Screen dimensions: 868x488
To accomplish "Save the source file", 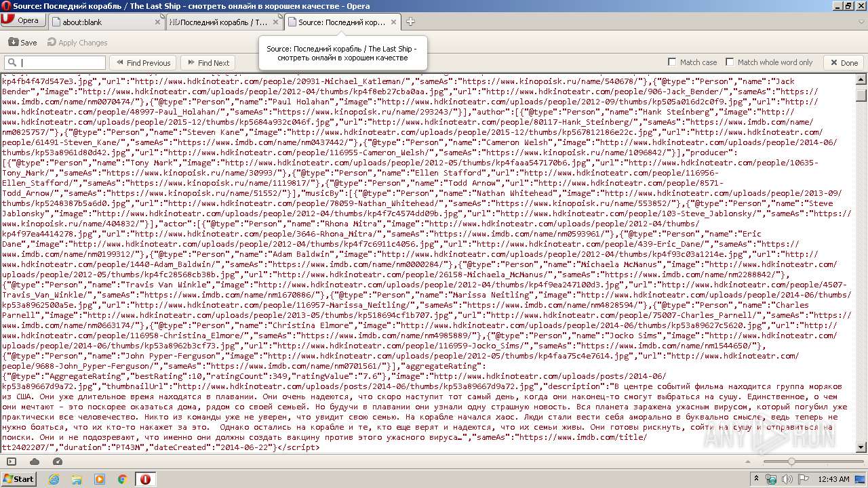I will pos(22,42).
